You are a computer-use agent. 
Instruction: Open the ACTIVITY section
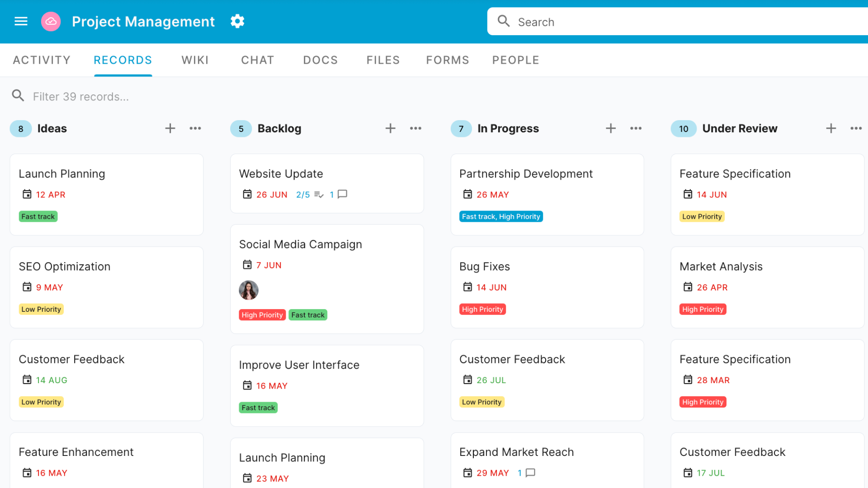click(41, 60)
